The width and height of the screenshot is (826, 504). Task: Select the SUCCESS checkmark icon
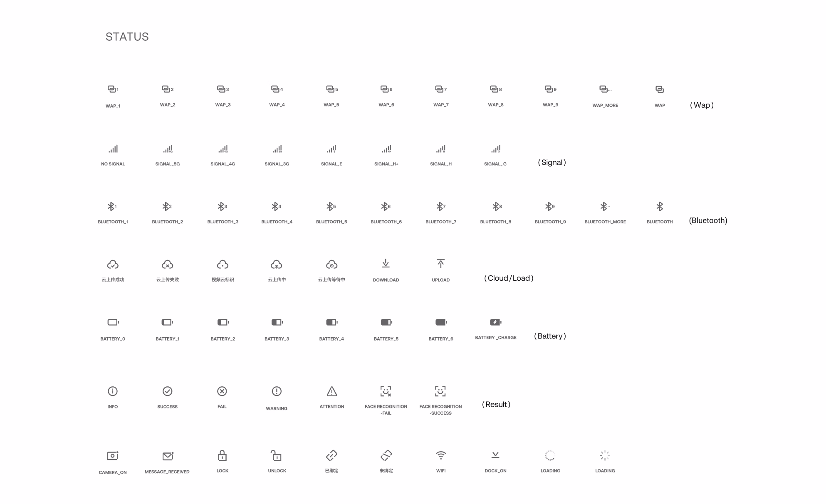click(168, 391)
